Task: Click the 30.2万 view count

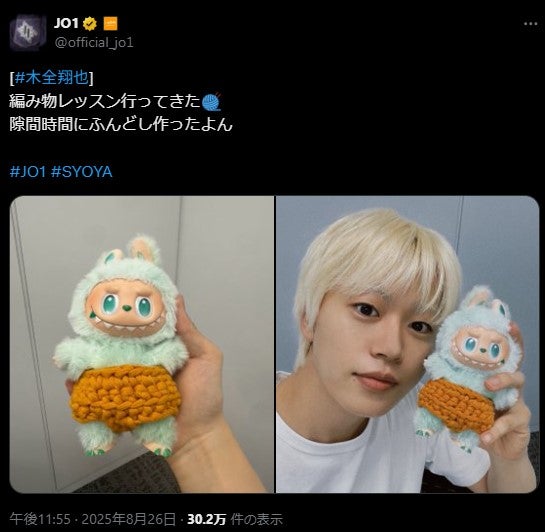Action: pyautogui.click(x=206, y=519)
